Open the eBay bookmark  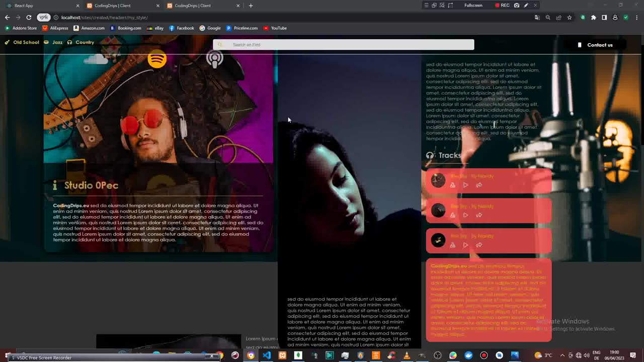point(155,28)
